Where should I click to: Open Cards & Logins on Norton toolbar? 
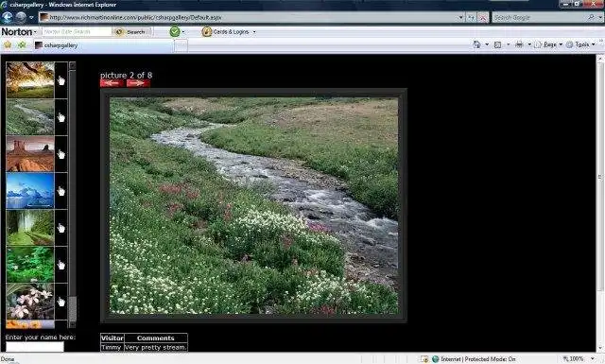[x=226, y=32]
